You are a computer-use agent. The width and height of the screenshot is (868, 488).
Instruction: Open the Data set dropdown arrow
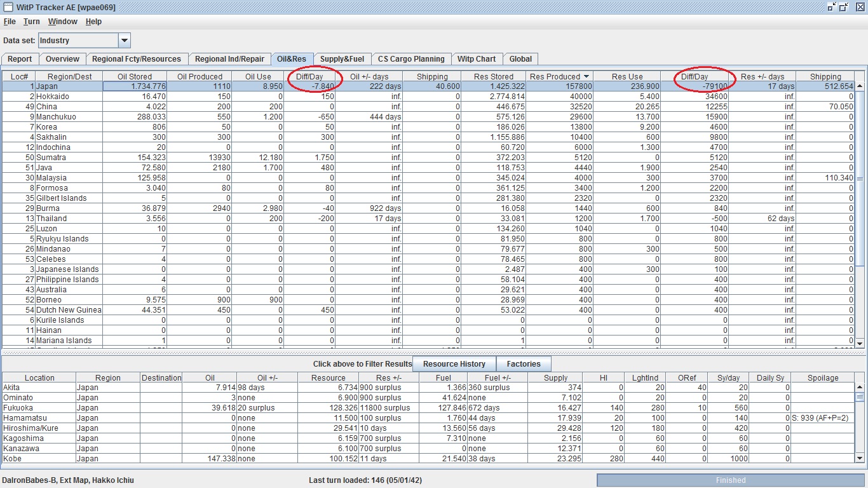(x=125, y=41)
